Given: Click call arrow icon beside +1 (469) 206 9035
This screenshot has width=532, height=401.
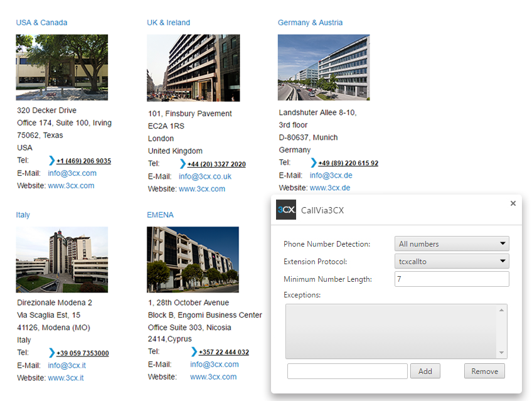Looking at the screenshot, I should (x=51, y=161).
